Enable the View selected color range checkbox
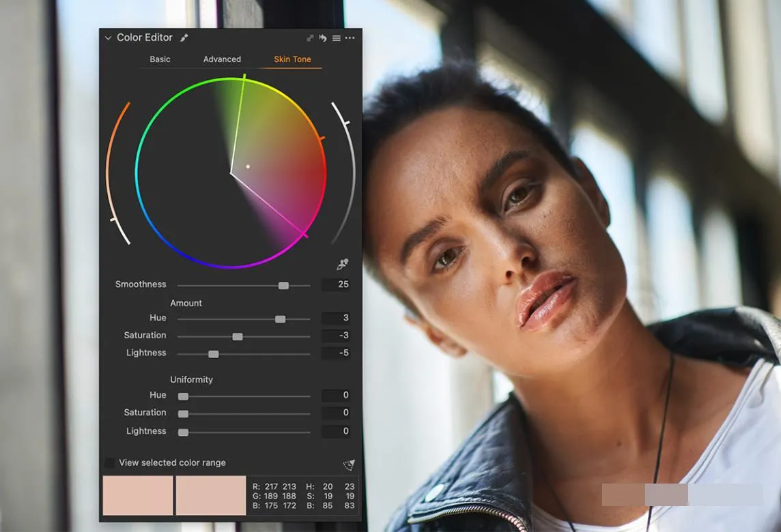The height and width of the screenshot is (532, 781). tap(110, 463)
